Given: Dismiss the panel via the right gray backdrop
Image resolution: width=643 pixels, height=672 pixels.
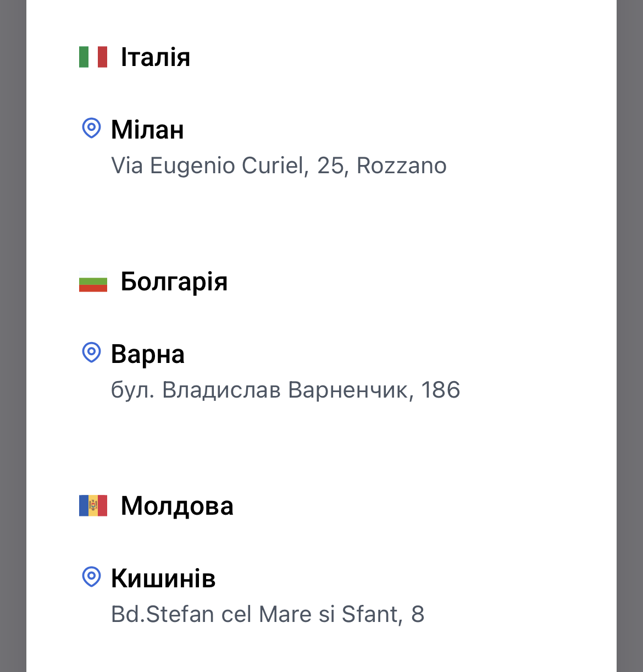Looking at the screenshot, I should [x=630, y=336].
